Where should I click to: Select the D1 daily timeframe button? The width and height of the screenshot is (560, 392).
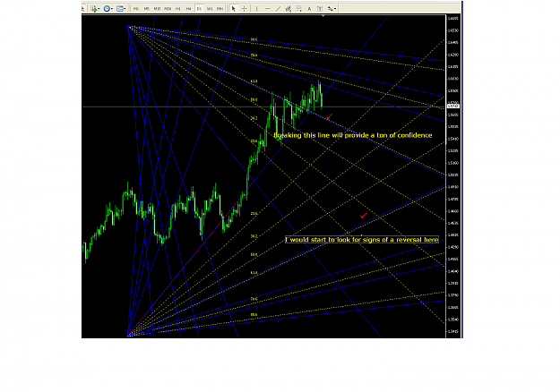199,9
